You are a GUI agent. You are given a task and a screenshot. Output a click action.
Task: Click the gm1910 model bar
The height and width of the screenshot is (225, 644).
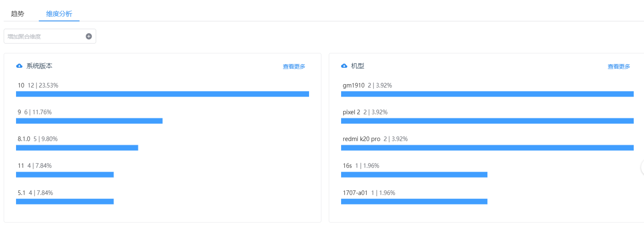[487, 94]
